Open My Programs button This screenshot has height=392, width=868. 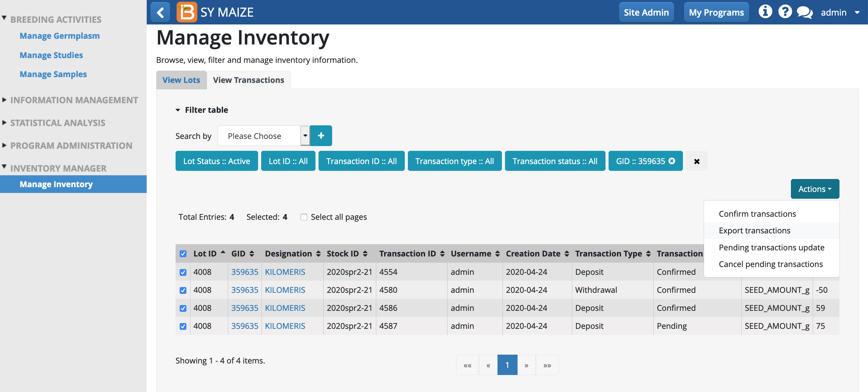pos(716,13)
